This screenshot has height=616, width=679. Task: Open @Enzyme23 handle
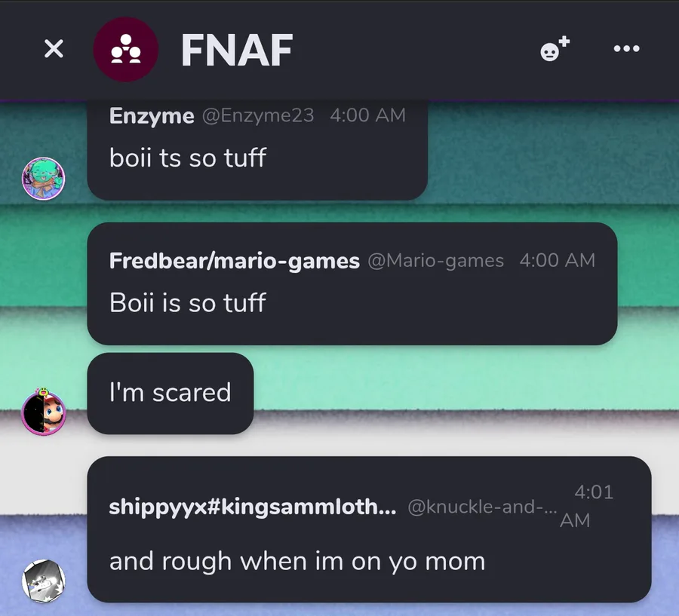[x=258, y=115]
